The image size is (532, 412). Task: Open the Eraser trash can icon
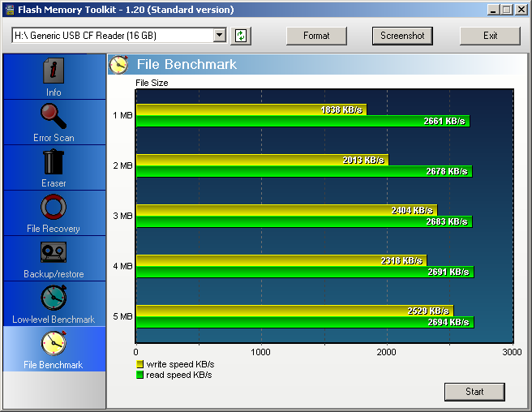[54, 162]
